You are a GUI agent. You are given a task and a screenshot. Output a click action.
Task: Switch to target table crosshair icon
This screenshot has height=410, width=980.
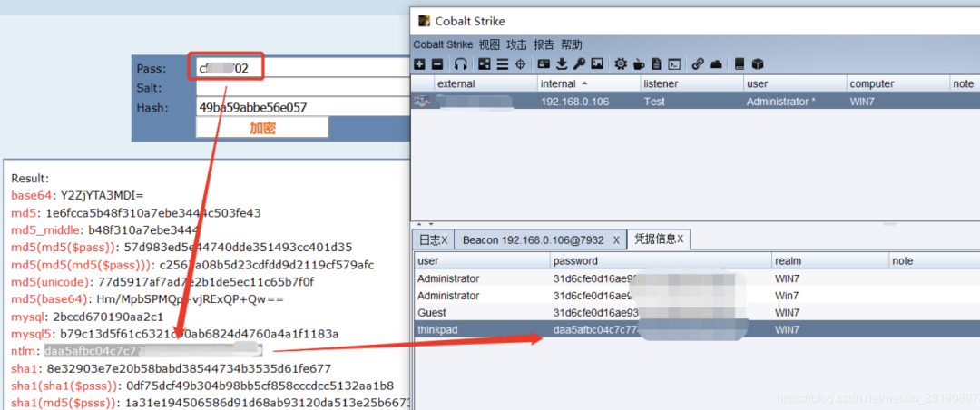click(x=520, y=63)
